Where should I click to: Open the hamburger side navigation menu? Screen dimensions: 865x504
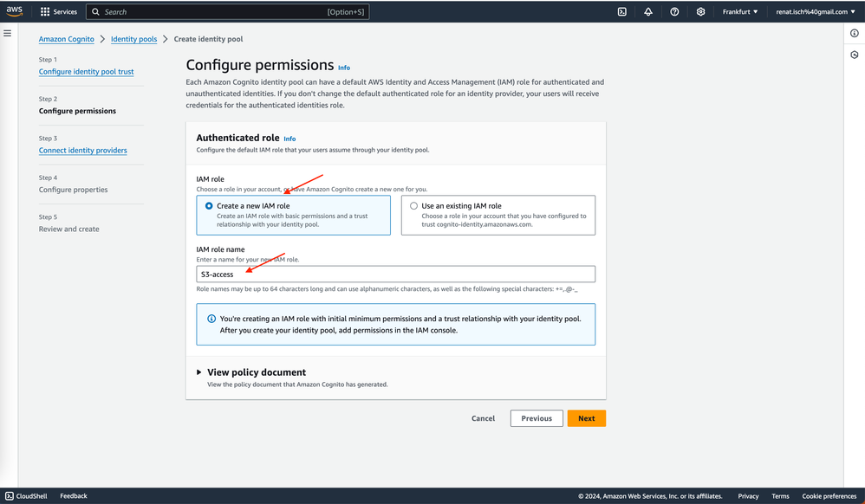point(7,33)
